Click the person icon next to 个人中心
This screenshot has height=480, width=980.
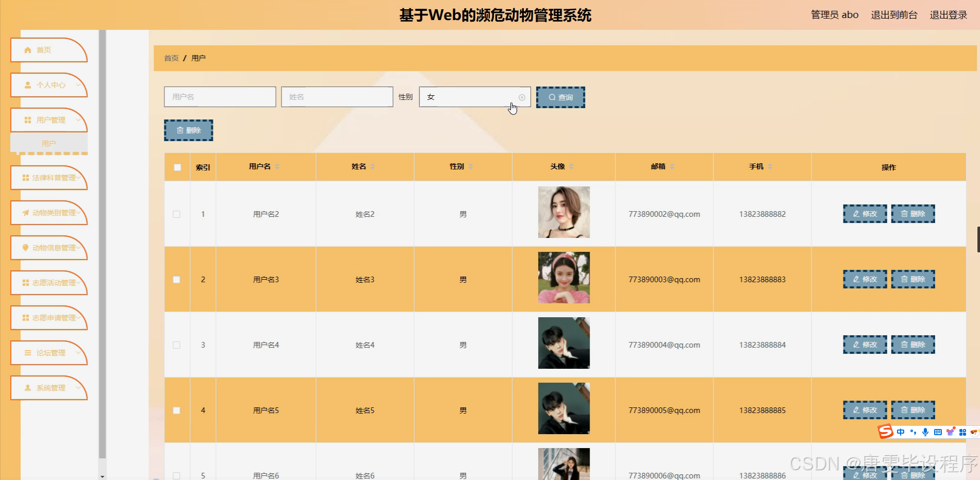28,85
